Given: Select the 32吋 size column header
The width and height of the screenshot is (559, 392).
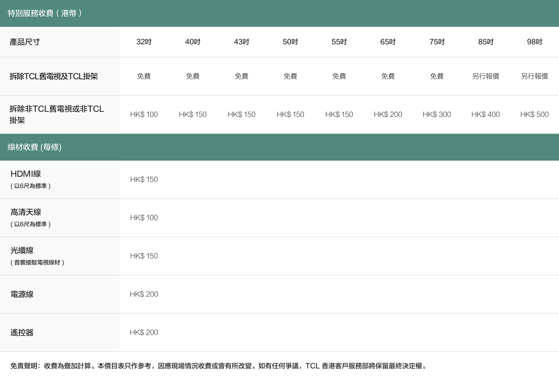Looking at the screenshot, I should click(144, 42).
